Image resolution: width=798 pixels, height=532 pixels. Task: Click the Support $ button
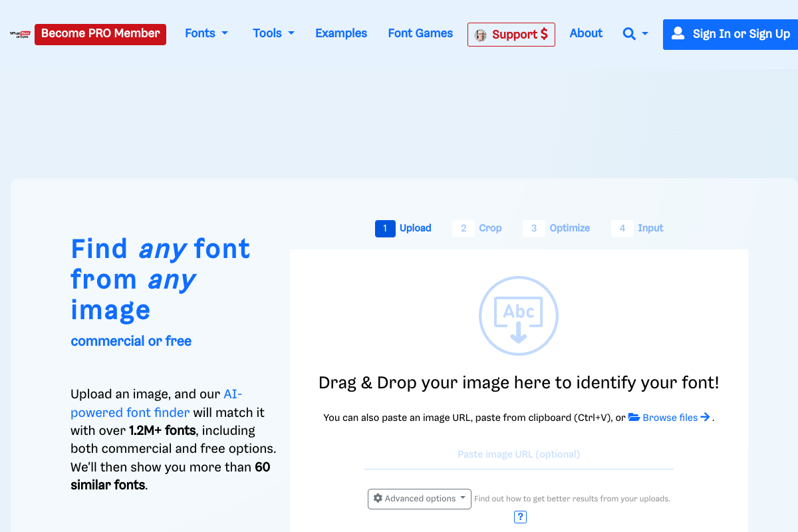pyautogui.click(x=511, y=35)
